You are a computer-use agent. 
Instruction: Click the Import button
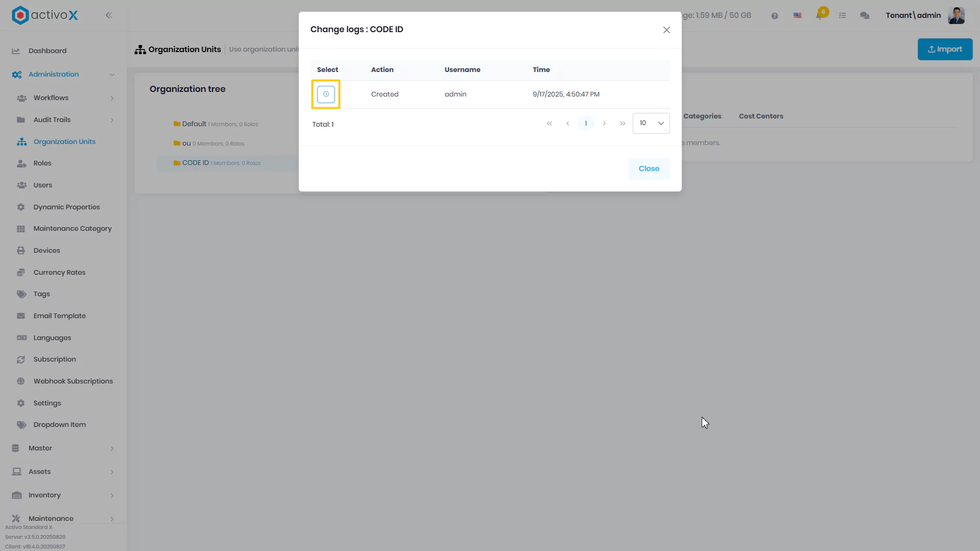coord(945,49)
